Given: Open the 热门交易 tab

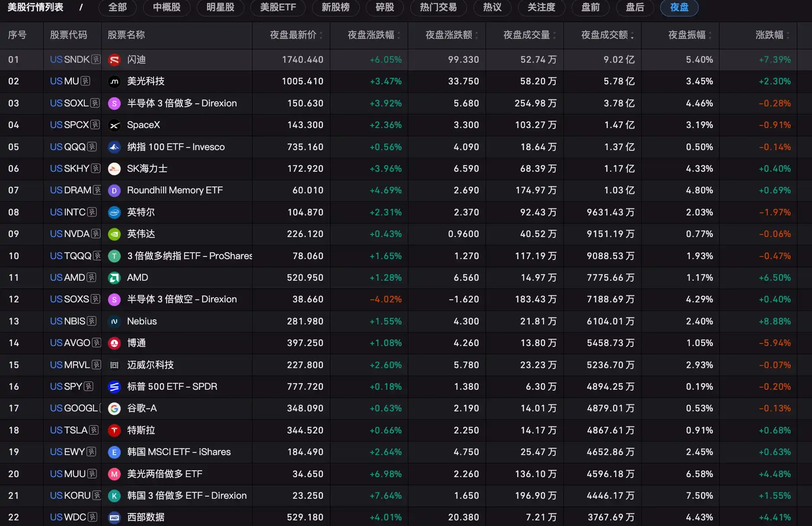Looking at the screenshot, I should pos(438,7).
